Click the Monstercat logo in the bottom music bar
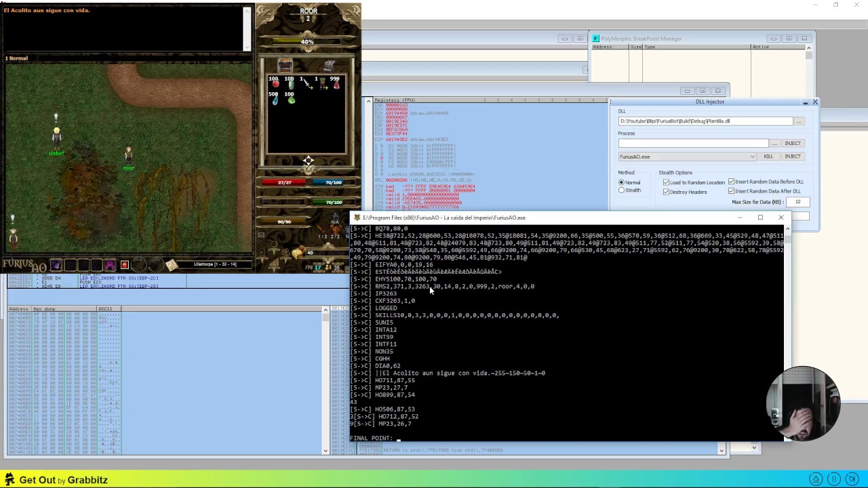This screenshot has width=868, height=488. pos(9,480)
